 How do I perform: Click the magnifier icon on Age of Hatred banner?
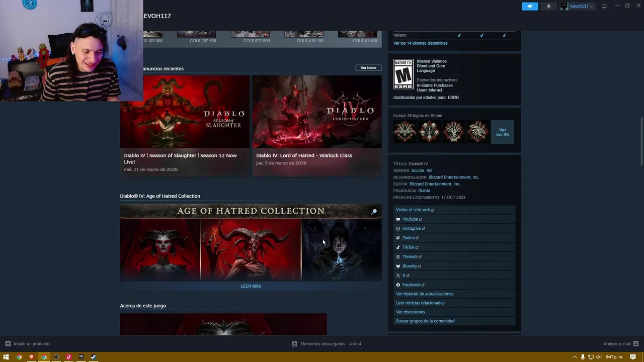click(374, 212)
